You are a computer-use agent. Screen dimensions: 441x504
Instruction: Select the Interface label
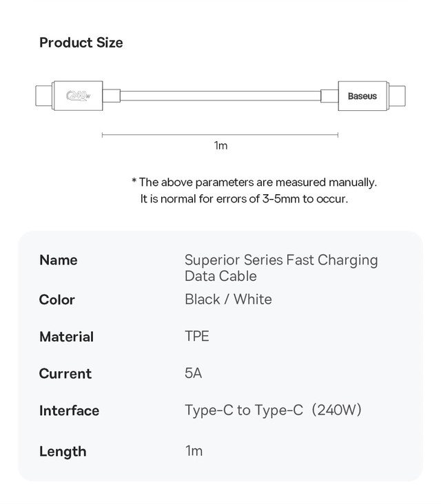(x=69, y=411)
